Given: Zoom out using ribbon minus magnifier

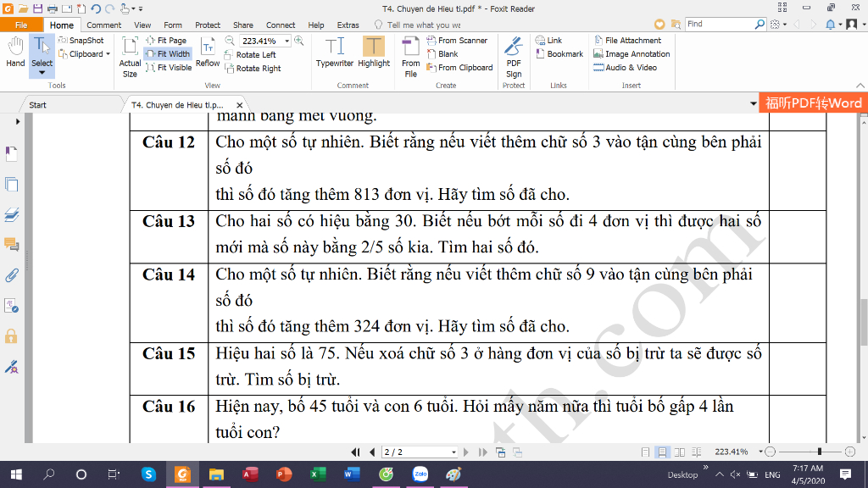Looking at the screenshot, I should 230,41.
